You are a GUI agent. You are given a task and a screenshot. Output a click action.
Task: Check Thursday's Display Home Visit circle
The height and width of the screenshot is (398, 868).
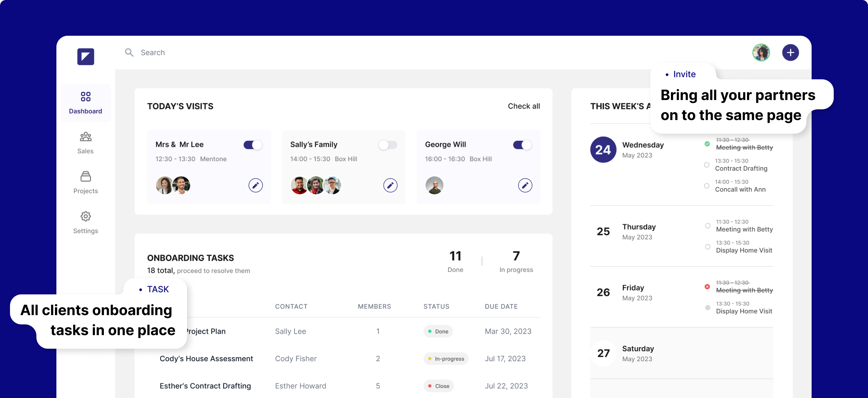coord(707,247)
